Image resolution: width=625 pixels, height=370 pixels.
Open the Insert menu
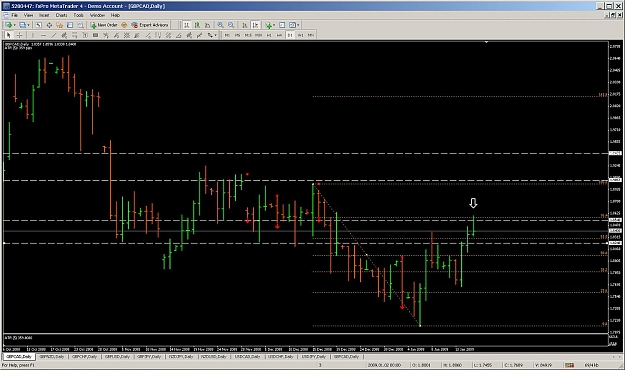pyautogui.click(x=44, y=15)
